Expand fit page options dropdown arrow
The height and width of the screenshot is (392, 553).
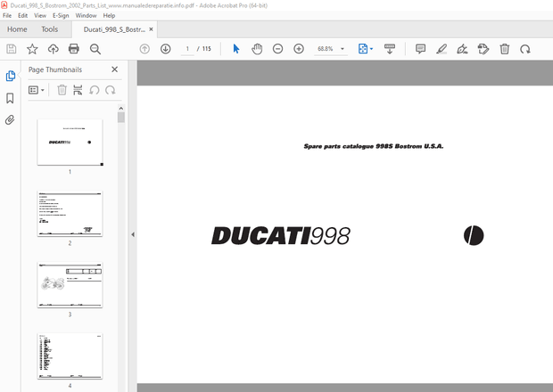[x=371, y=49]
